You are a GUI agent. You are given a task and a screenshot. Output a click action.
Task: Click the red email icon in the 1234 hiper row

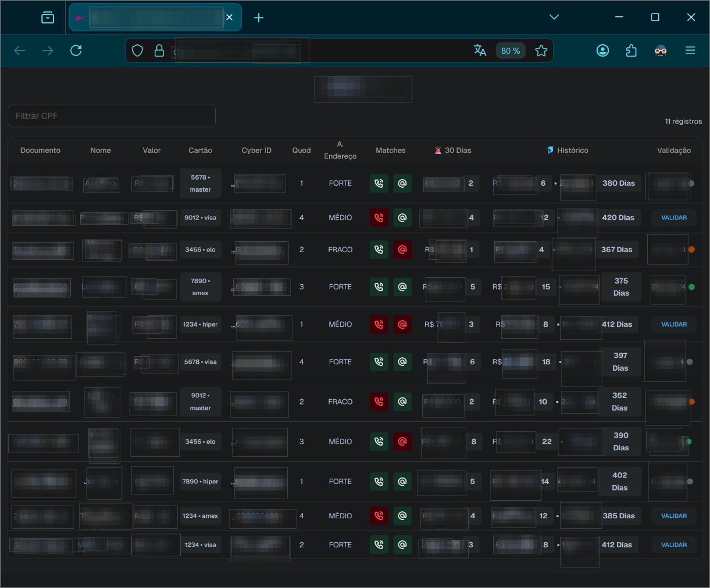(402, 324)
